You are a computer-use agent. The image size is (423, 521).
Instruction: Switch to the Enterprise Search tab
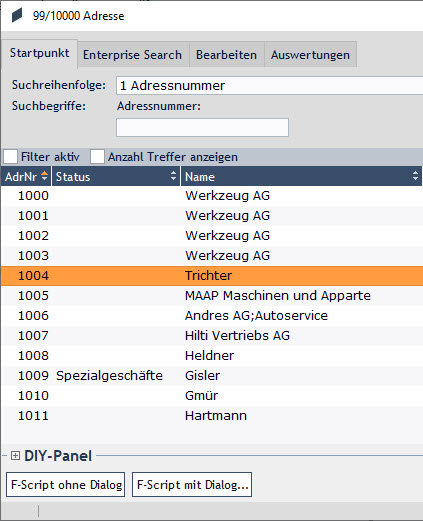(133, 55)
